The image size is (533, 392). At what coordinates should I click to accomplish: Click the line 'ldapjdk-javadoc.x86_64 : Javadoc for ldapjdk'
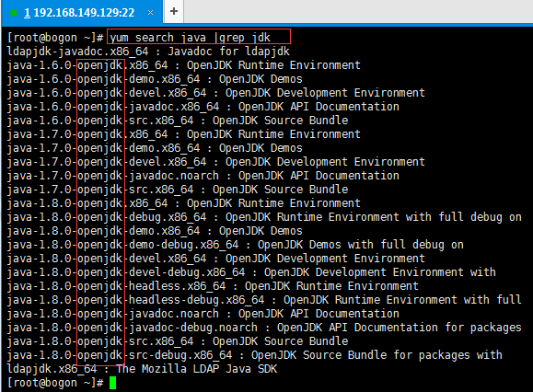(x=148, y=52)
